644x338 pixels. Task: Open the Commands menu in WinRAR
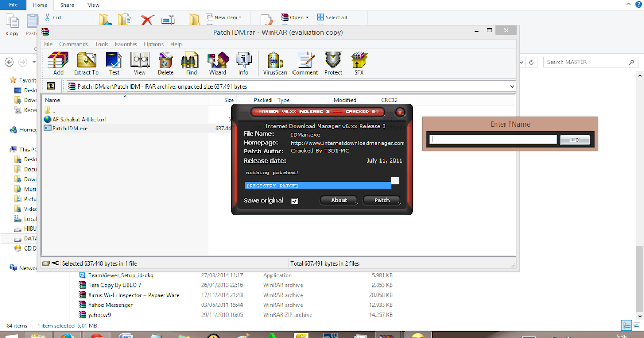point(74,44)
